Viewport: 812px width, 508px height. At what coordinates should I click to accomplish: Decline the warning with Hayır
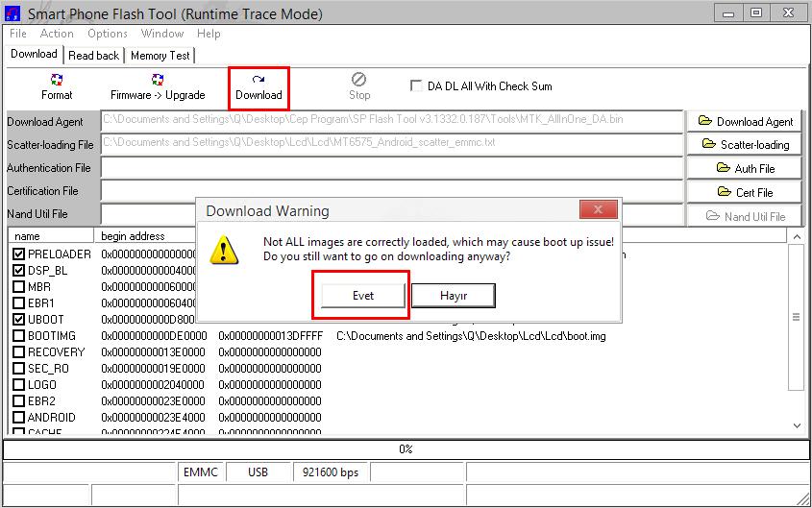pos(453,296)
